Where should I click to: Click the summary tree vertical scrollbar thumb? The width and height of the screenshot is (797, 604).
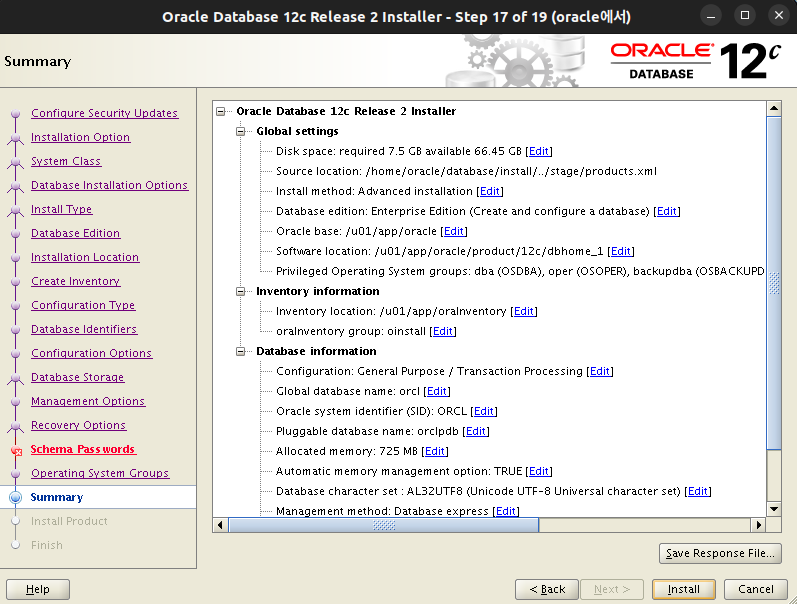tap(774, 283)
